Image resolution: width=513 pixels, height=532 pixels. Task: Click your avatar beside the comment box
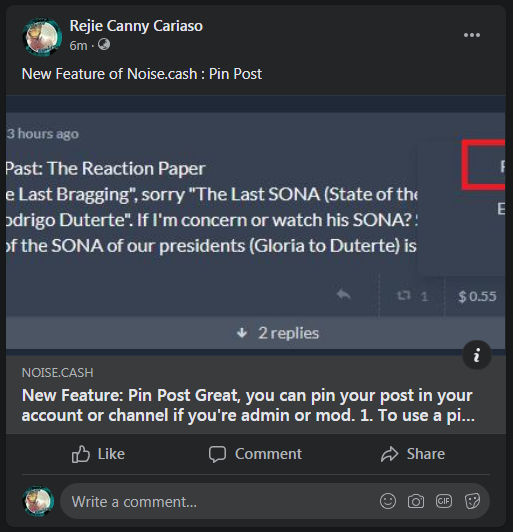click(x=38, y=501)
